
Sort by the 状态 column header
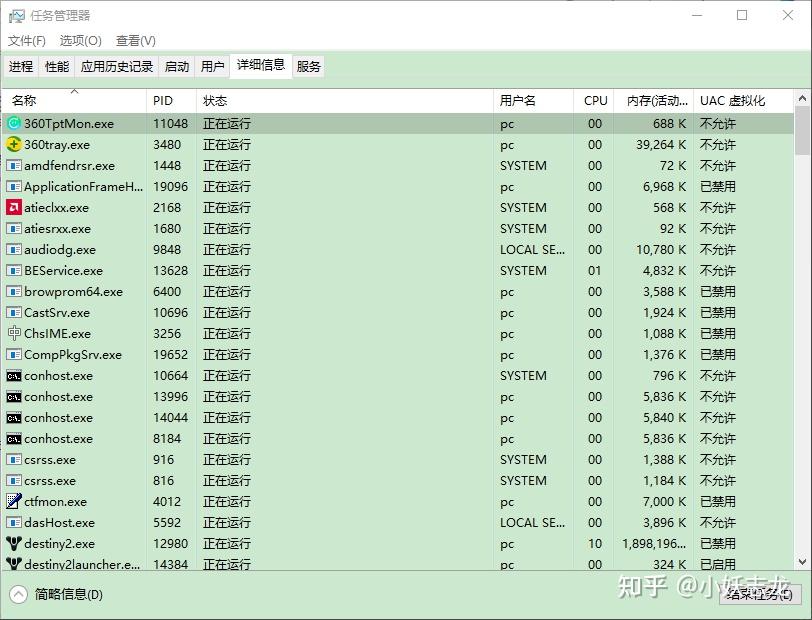[x=345, y=100]
